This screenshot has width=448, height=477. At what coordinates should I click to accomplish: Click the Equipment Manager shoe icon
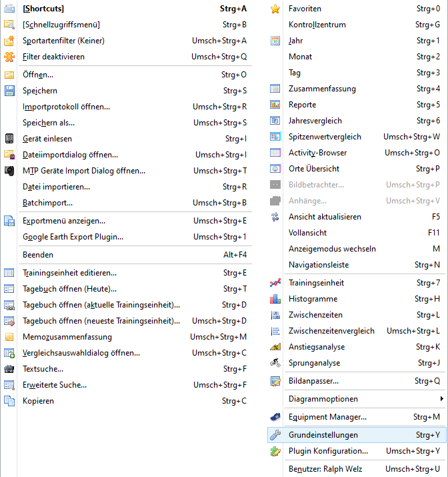(x=275, y=417)
